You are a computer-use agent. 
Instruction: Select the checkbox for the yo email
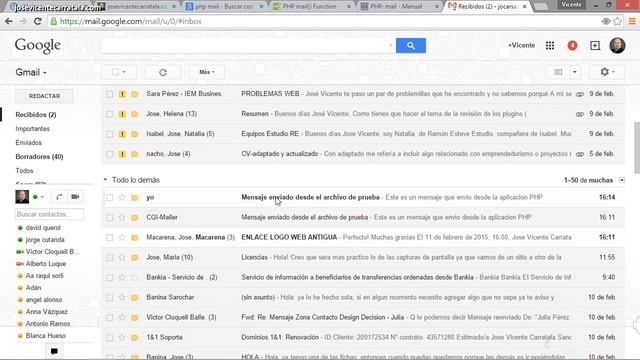pyautogui.click(x=109, y=198)
